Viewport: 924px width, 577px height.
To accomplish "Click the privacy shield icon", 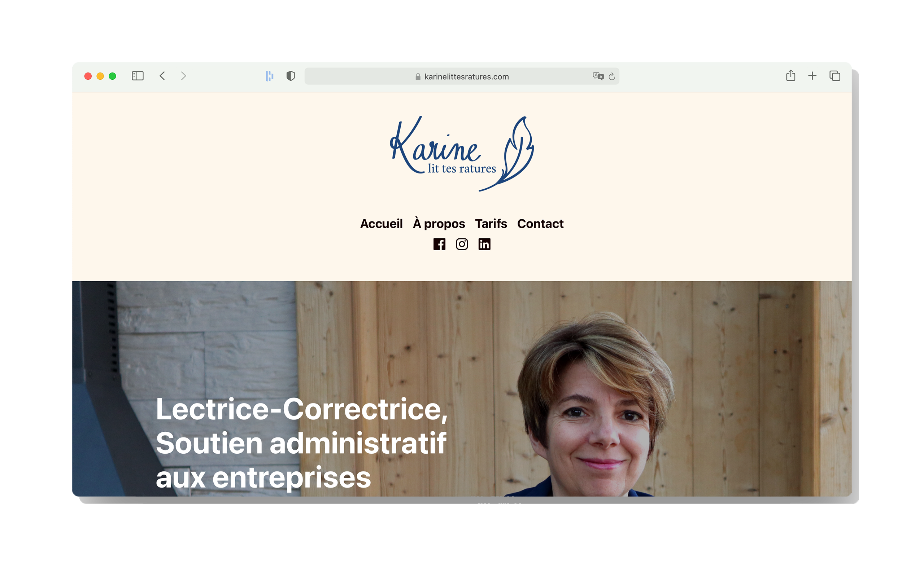I will click(291, 76).
